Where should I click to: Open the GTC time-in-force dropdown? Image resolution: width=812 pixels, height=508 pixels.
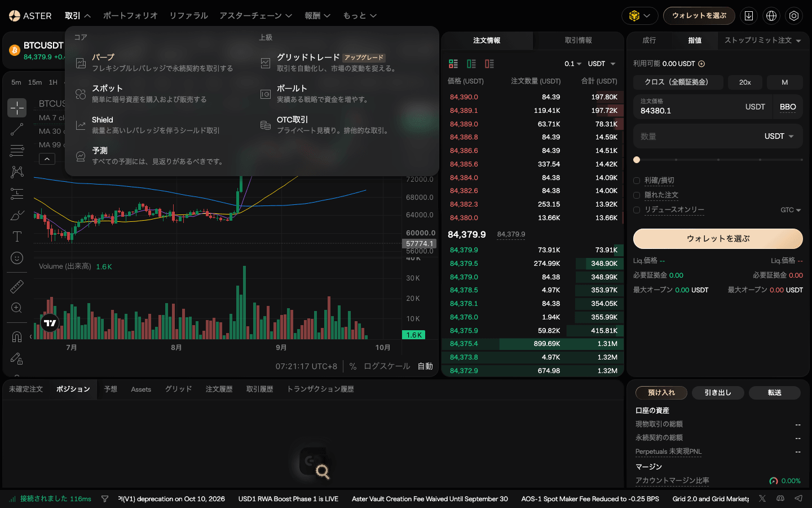pos(791,210)
